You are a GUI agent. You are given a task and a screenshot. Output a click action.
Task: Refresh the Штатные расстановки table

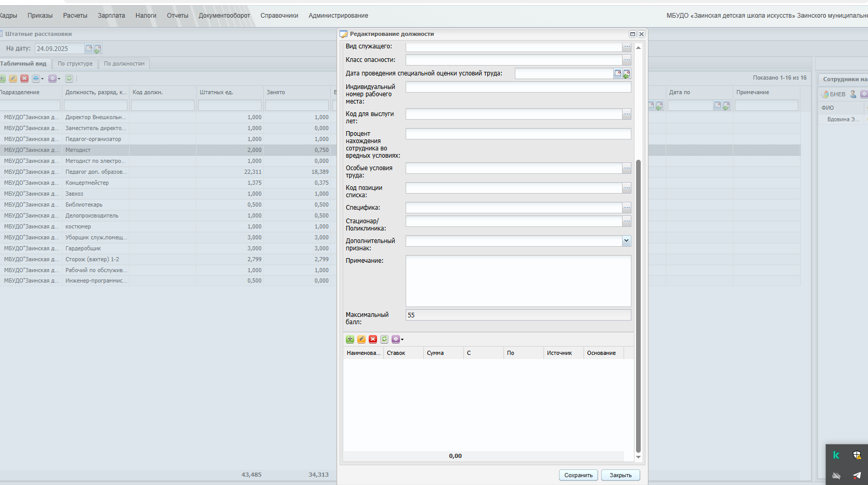click(x=69, y=79)
